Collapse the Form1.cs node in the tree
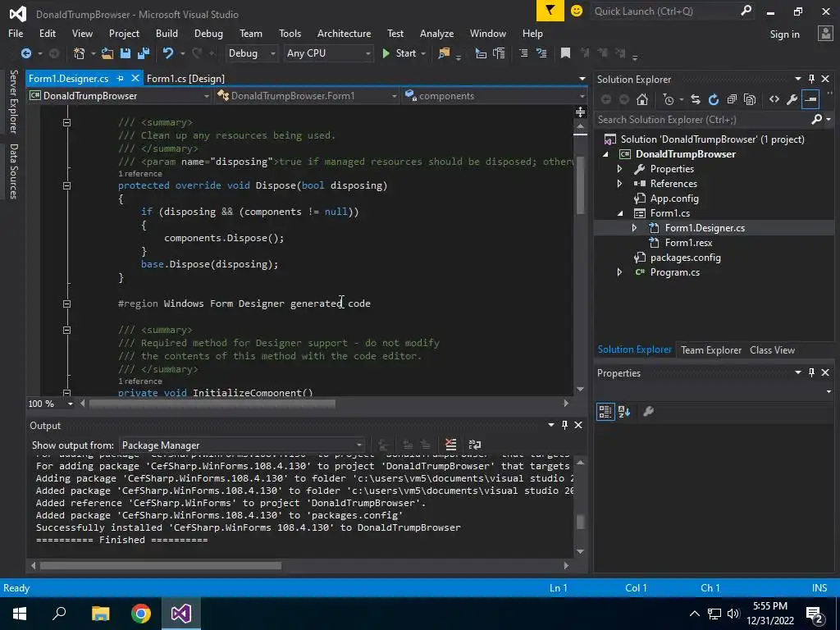The width and height of the screenshot is (840, 630). [x=620, y=213]
